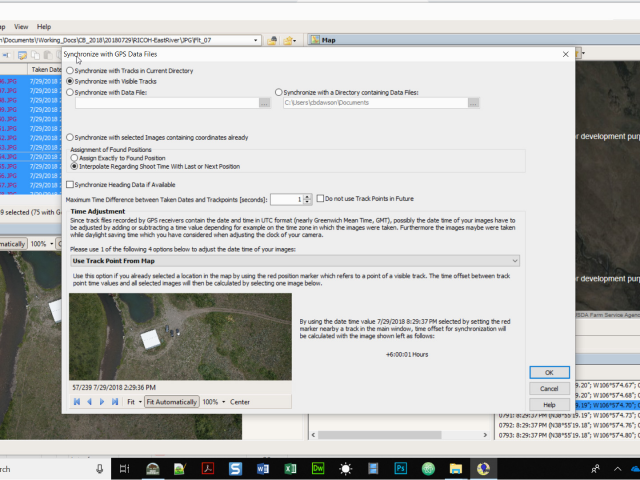This screenshot has width=640, height=480.
Task: Select track point row 0793: 8:29:37 PM
Action: (569, 435)
